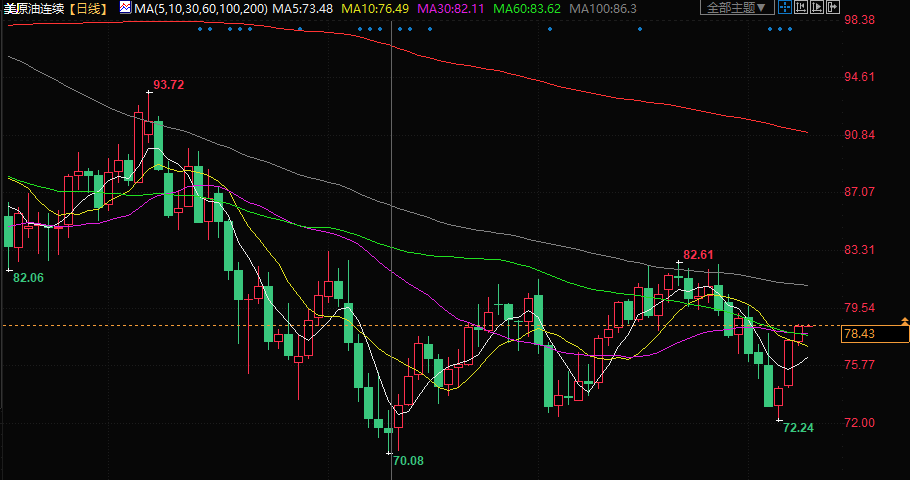Click the orange double up-arrow marker
Screen dimensions: 910x480
pos(904,320)
